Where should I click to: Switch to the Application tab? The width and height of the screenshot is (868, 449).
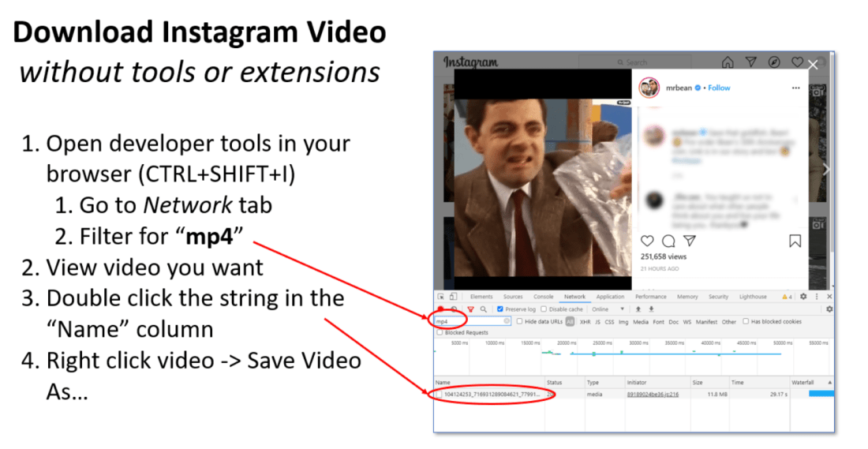(x=610, y=297)
